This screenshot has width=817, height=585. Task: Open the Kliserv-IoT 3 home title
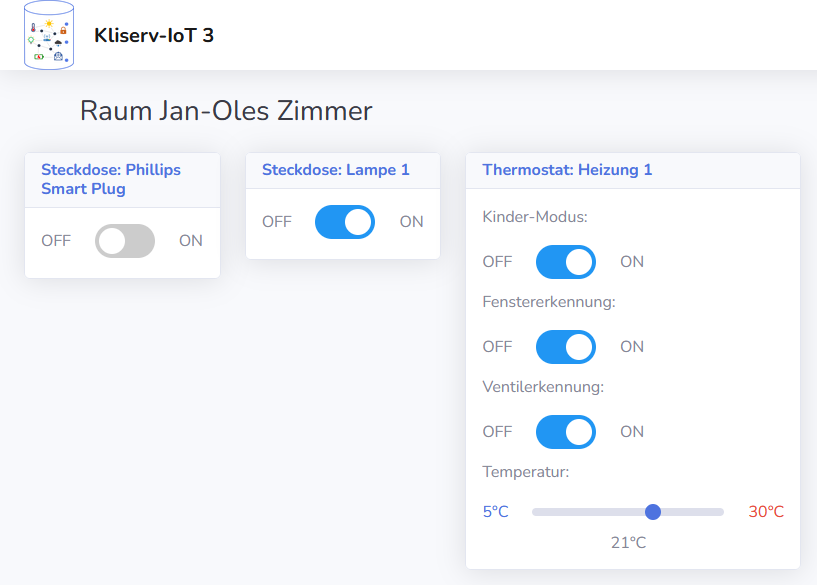154,35
